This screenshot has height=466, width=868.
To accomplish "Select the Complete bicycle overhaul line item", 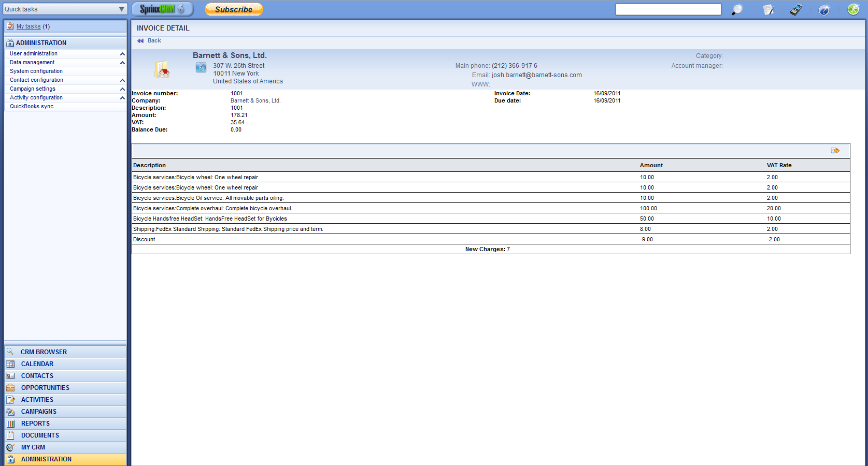I will pos(491,208).
